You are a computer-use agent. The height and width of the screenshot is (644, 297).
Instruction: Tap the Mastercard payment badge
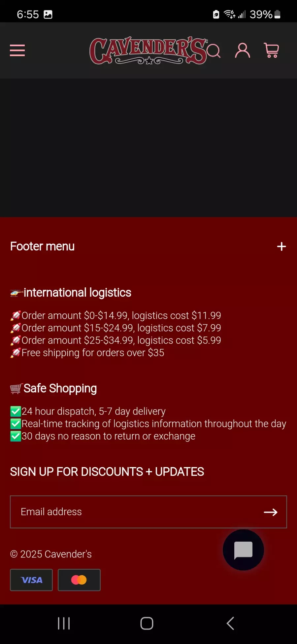pos(79,580)
